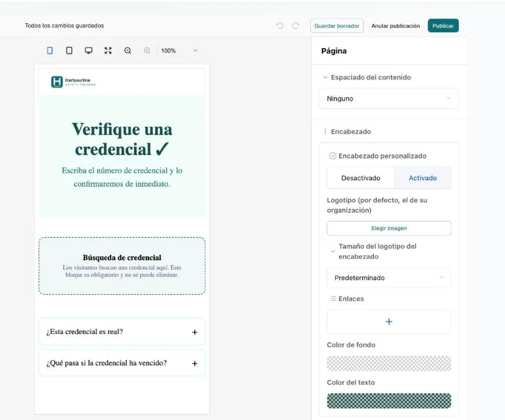Open Color del texto swatch
This screenshot has width=505, height=420.
tap(389, 401)
